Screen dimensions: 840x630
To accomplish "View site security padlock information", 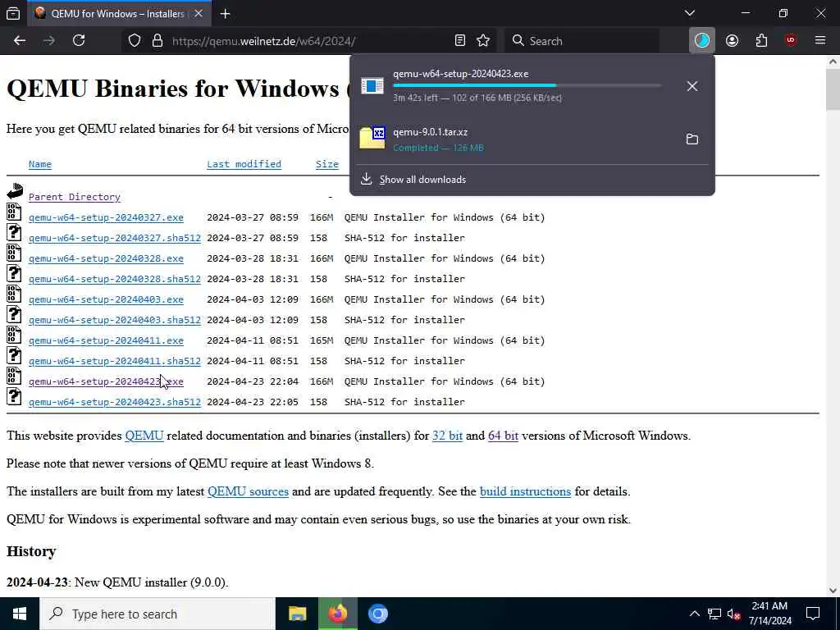I will 157,41.
